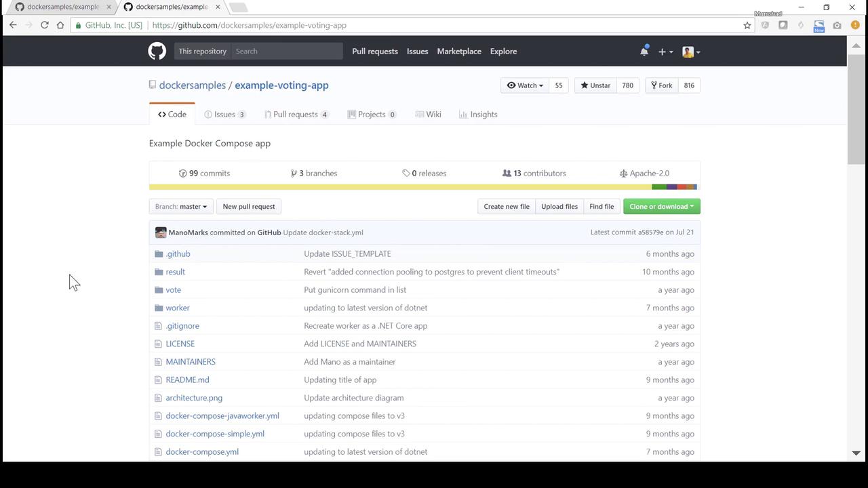
Task: Open the Projects tab
Action: tap(372, 115)
